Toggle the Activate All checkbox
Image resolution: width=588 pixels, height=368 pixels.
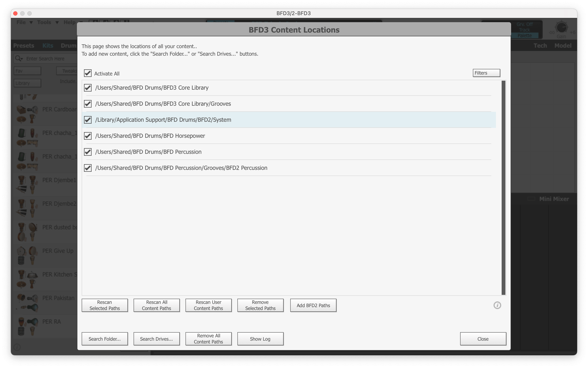pyautogui.click(x=88, y=73)
